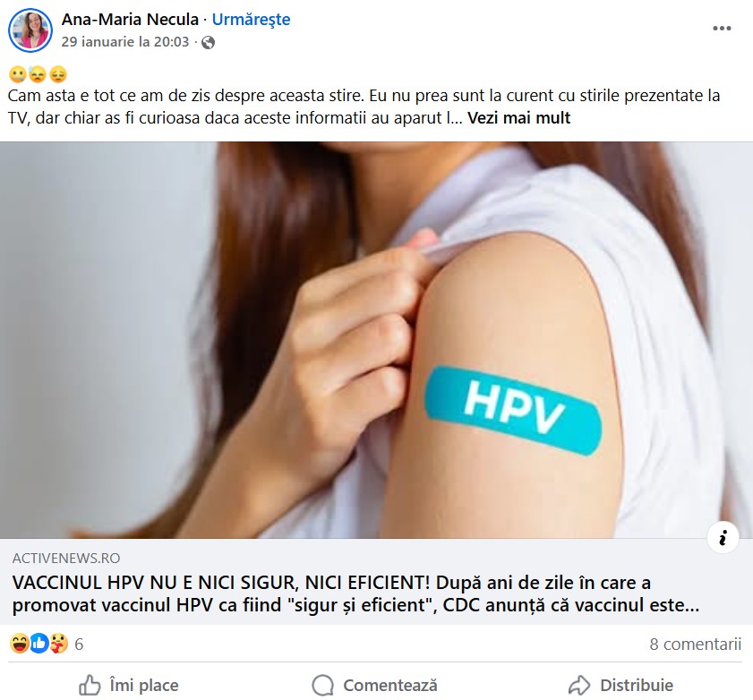Open the HPV bandage article image
The height and width of the screenshot is (700, 753).
(376, 340)
